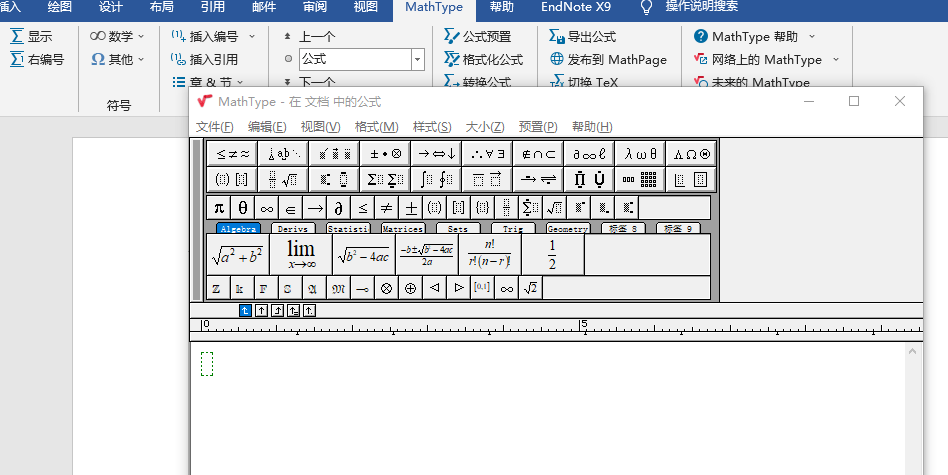Open the uppercase Greek letters palette (ΛΩ)
This screenshot has height=475, width=948.
click(x=691, y=153)
